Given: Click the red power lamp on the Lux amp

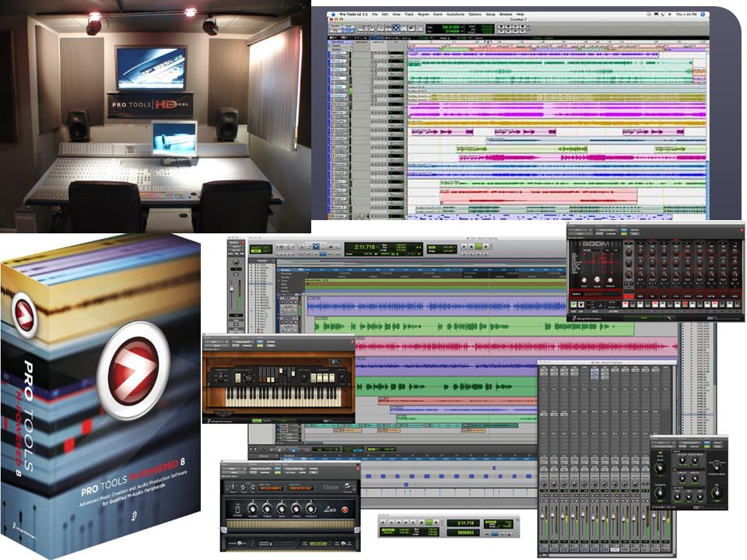Looking at the screenshot, I should click(345, 509).
